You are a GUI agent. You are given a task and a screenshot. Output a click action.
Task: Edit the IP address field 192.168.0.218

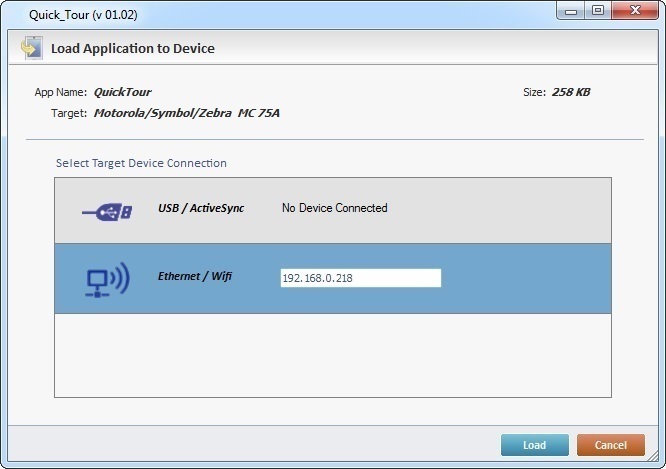[x=361, y=278]
